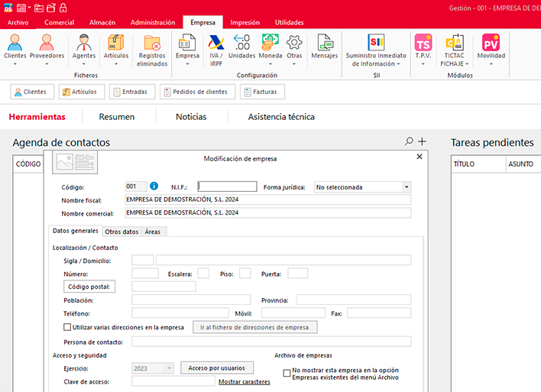This screenshot has height=392, width=541.
Task: Open Registros eliminados in the ribbon
Action: coord(152,44)
